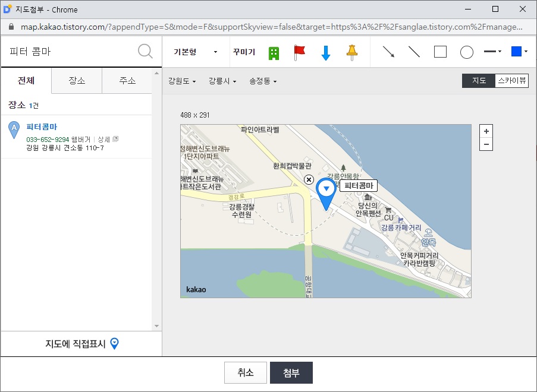This screenshot has width=537, height=392.
Task: Zoom in on the map
Action: [x=486, y=131]
